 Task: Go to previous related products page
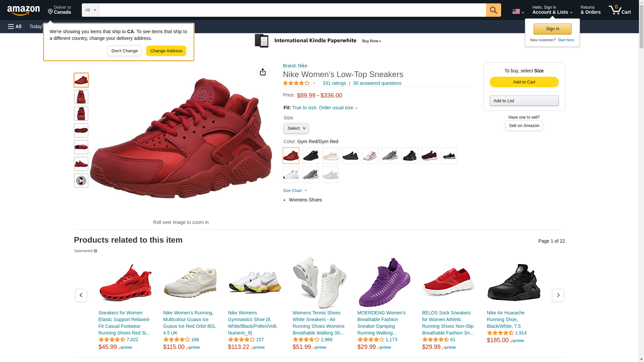coord(81,295)
